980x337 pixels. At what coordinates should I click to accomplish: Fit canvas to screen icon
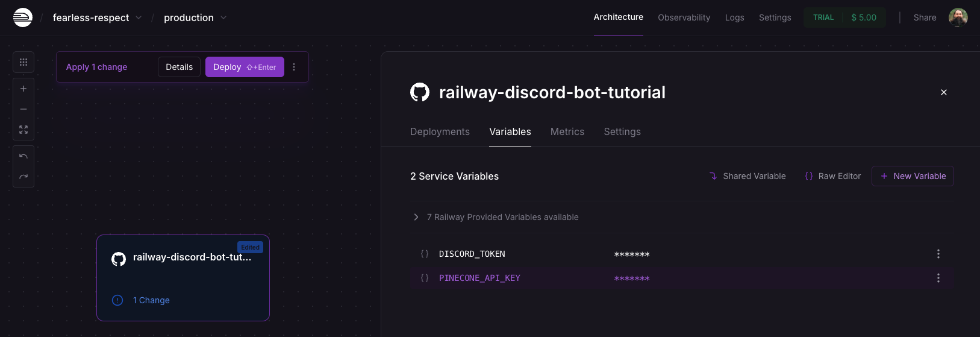pyautogui.click(x=23, y=130)
